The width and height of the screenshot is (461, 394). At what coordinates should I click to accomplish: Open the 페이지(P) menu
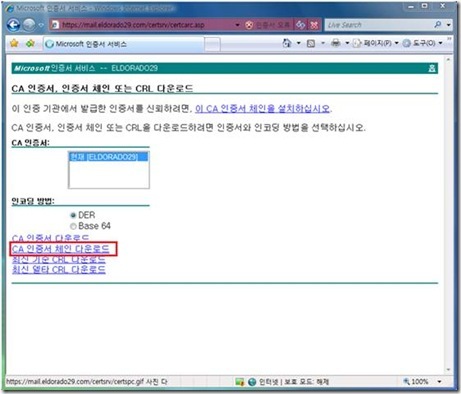[x=376, y=43]
